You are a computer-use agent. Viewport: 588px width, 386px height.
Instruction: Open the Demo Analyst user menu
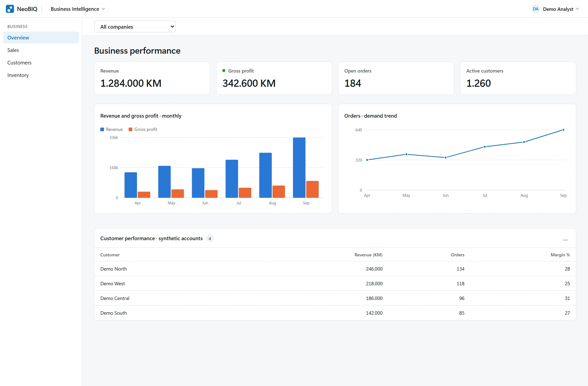pos(561,9)
